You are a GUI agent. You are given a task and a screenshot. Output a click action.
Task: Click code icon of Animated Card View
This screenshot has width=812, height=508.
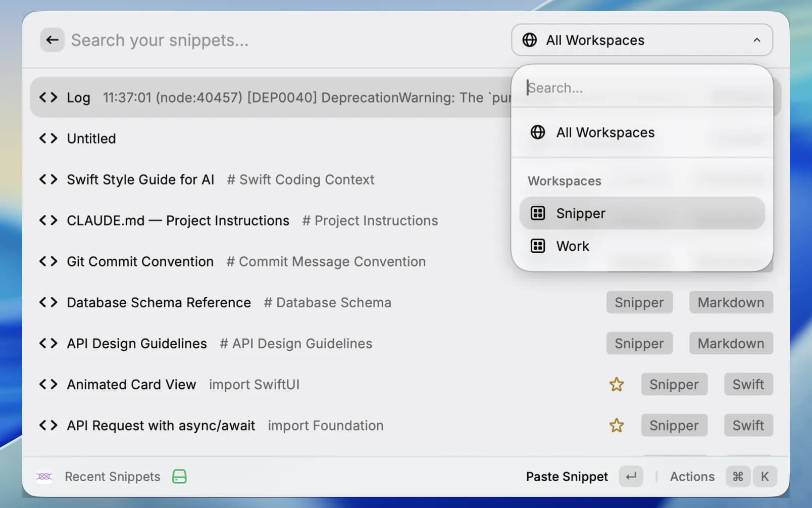[x=48, y=384]
